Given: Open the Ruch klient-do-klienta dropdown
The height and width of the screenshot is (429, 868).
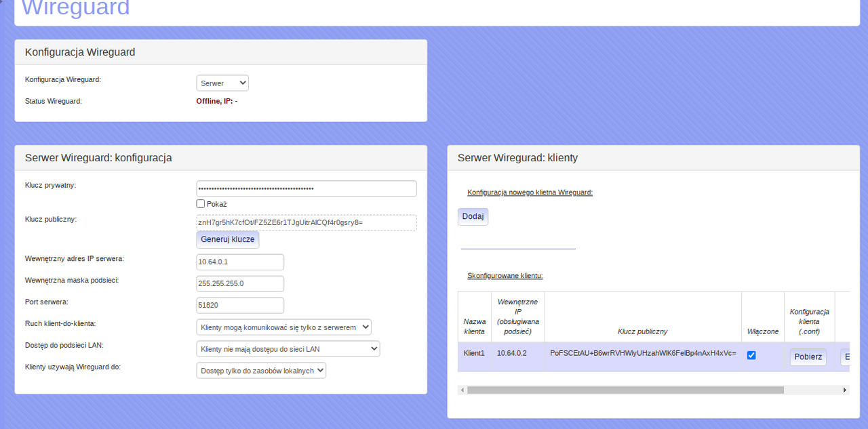Looking at the screenshot, I should (283, 327).
